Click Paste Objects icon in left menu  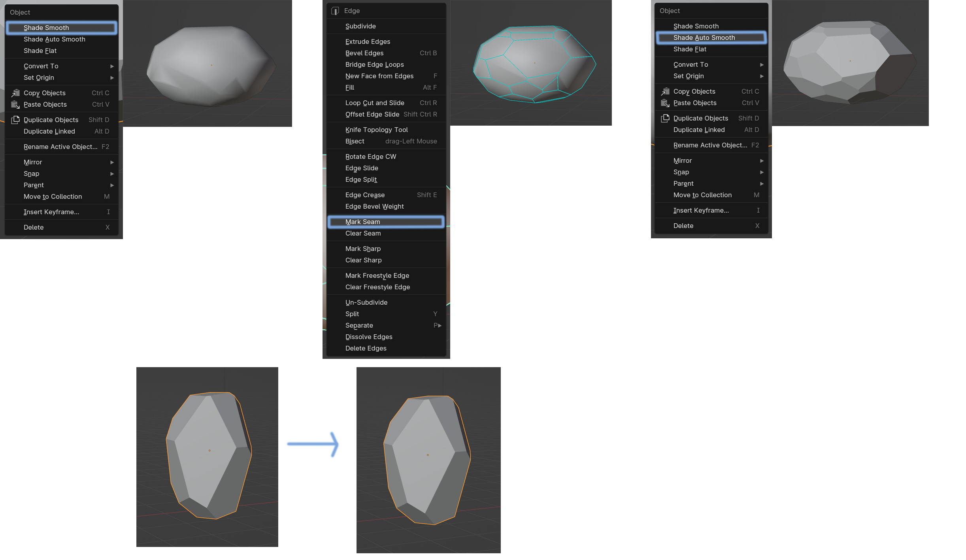[15, 104]
